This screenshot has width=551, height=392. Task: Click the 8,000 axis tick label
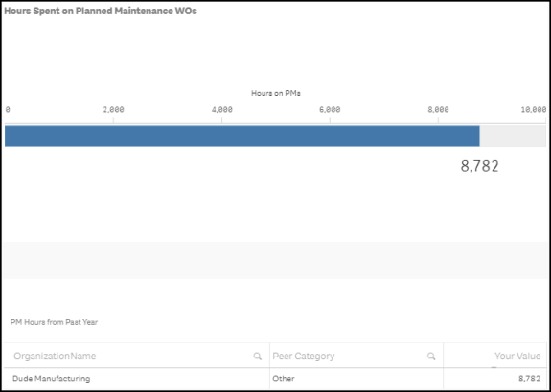coord(438,110)
